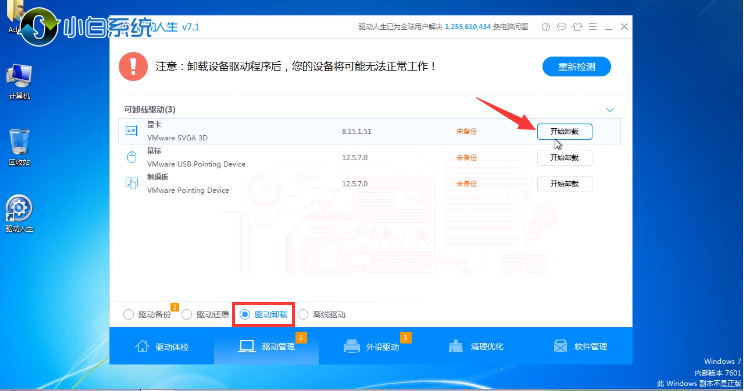
Task: Open the hamburger main menu icon
Action: point(593,27)
